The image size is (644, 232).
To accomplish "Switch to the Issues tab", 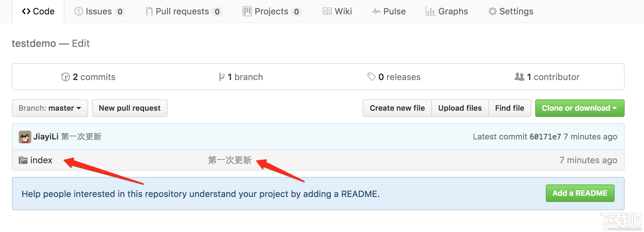I will 100,12.
